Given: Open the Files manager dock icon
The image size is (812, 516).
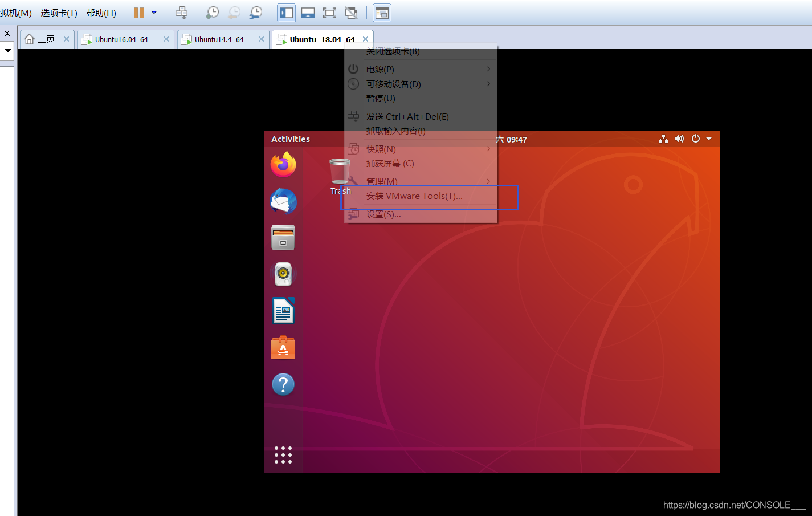Looking at the screenshot, I should 283,237.
